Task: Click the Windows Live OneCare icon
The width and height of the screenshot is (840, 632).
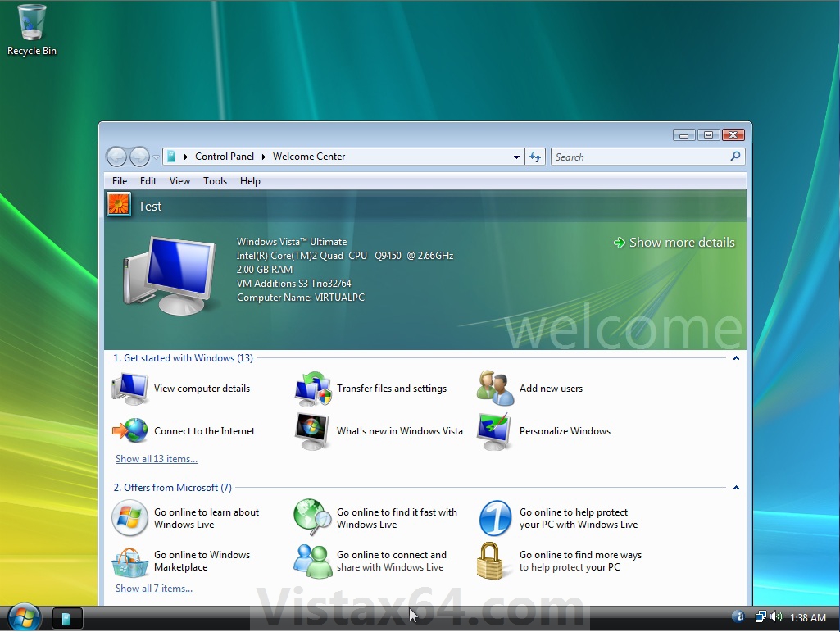Action: [x=496, y=518]
